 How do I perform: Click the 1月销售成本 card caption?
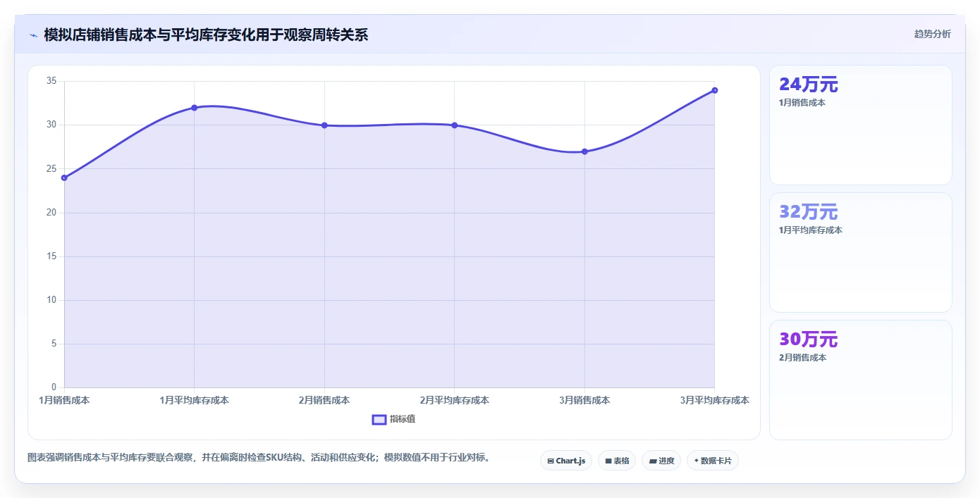(802, 103)
